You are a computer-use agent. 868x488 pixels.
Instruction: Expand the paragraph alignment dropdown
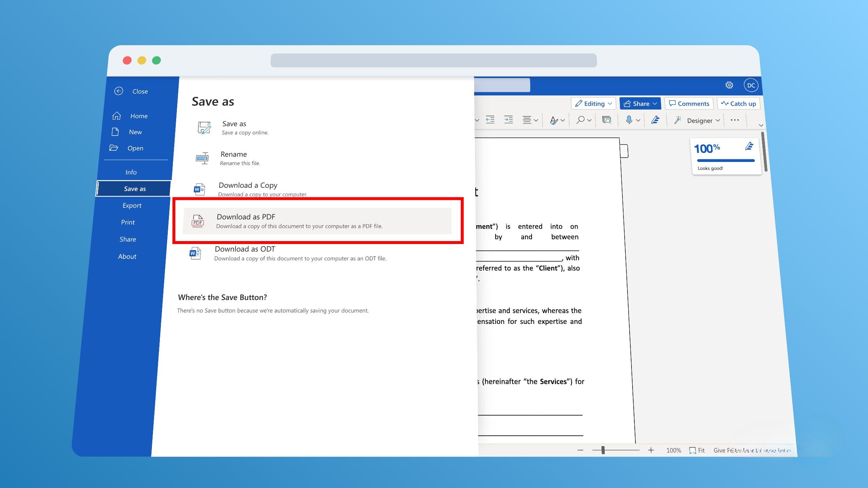coord(536,120)
